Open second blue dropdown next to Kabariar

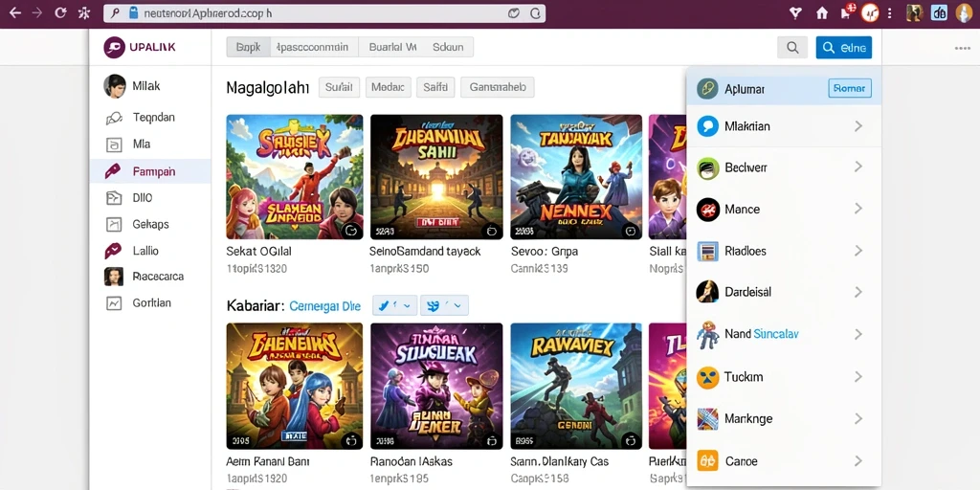point(444,305)
